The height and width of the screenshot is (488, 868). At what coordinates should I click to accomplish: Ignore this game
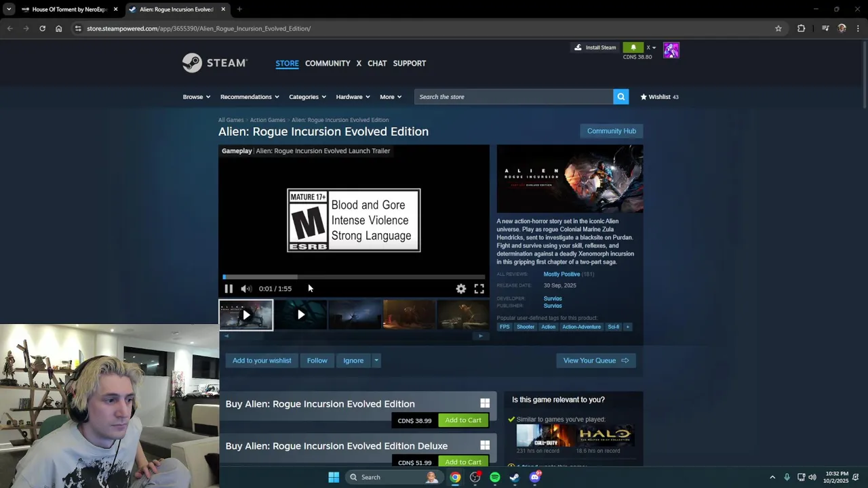[353, 361]
